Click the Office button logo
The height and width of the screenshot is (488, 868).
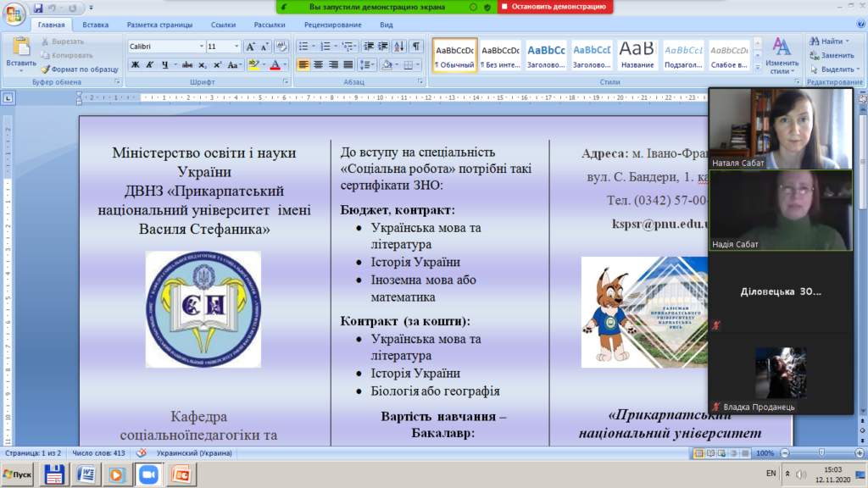coord(14,14)
